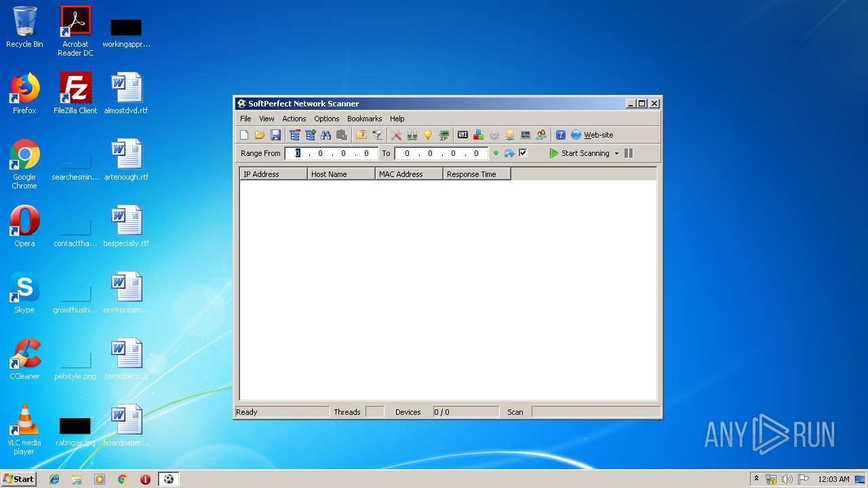
Task: Show hidden system tray icons arrow
Action: click(756, 479)
